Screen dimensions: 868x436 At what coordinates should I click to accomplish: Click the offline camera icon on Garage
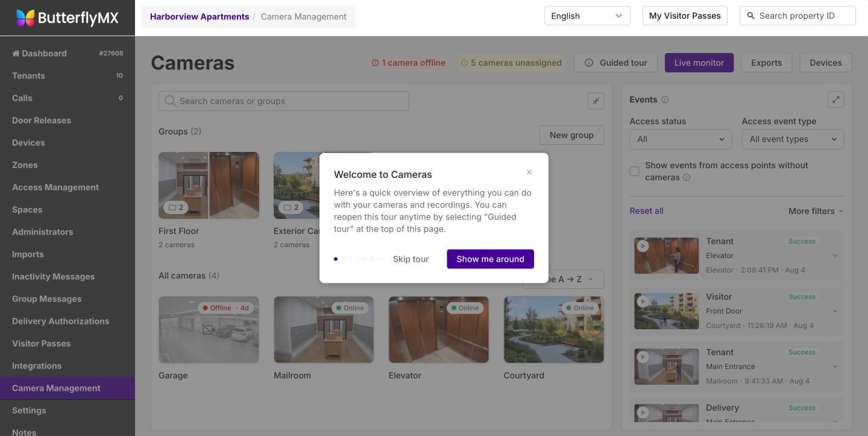click(208, 330)
